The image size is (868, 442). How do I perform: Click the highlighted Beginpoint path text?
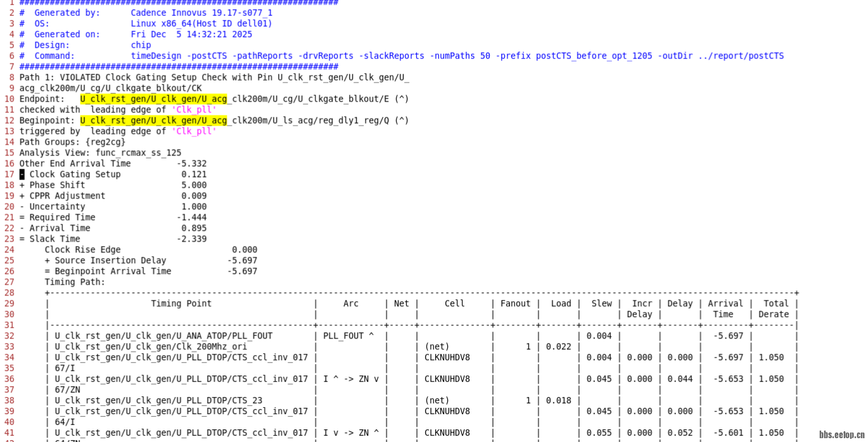tap(155, 120)
